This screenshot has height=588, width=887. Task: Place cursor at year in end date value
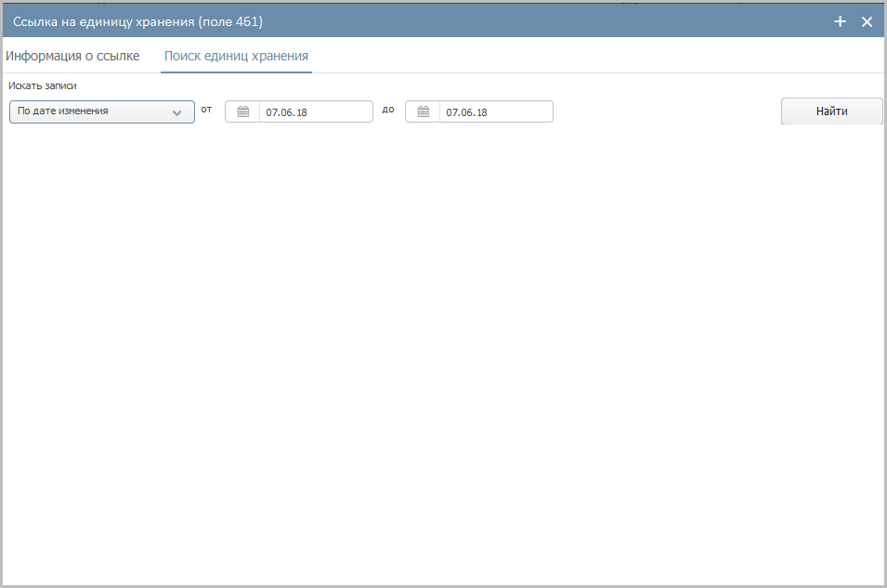[482, 112]
